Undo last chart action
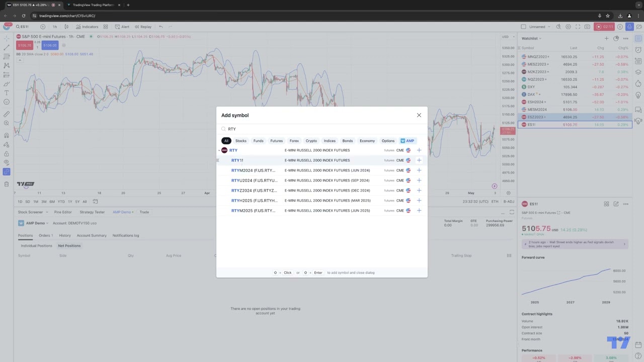644x362 pixels. (x=160, y=27)
